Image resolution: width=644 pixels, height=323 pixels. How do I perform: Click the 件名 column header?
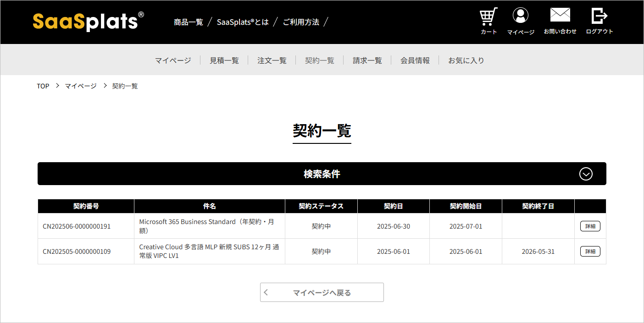coord(210,206)
